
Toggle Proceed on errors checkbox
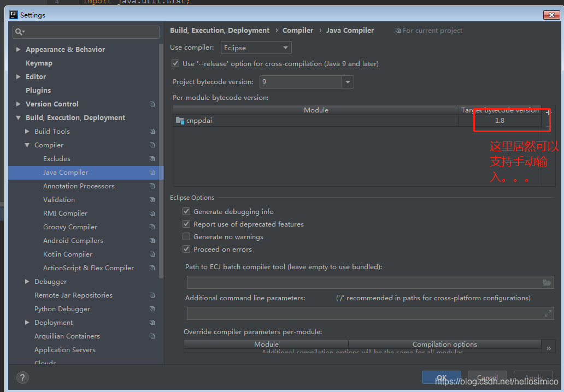(186, 249)
